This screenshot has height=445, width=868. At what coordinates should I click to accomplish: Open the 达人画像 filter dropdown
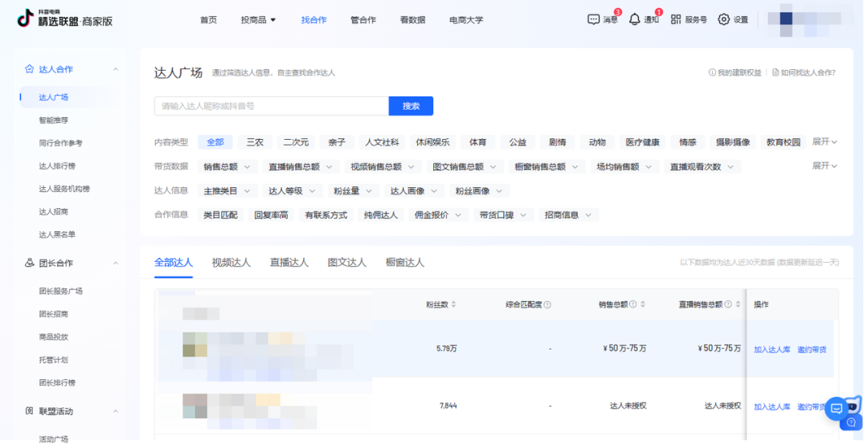click(415, 191)
